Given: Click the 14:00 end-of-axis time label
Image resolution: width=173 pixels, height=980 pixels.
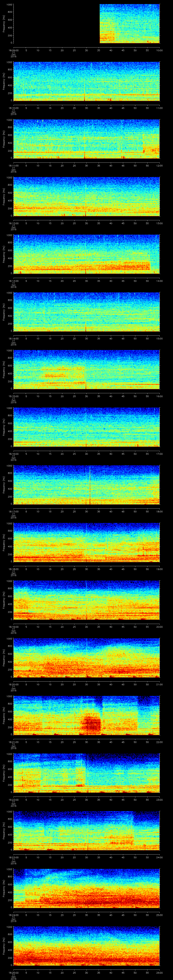Looking at the screenshot, I should [159, 280].
